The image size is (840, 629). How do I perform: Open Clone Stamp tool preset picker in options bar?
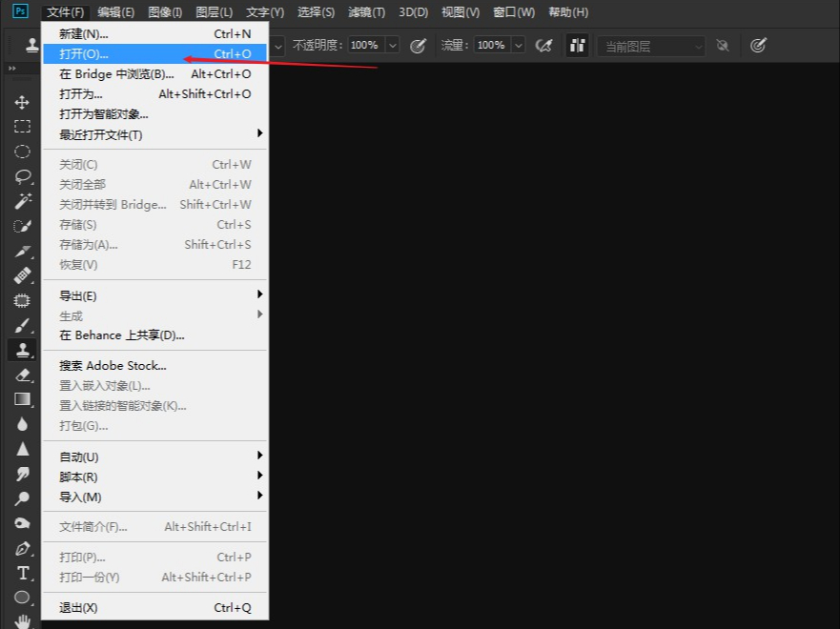[x=31, y=45]
